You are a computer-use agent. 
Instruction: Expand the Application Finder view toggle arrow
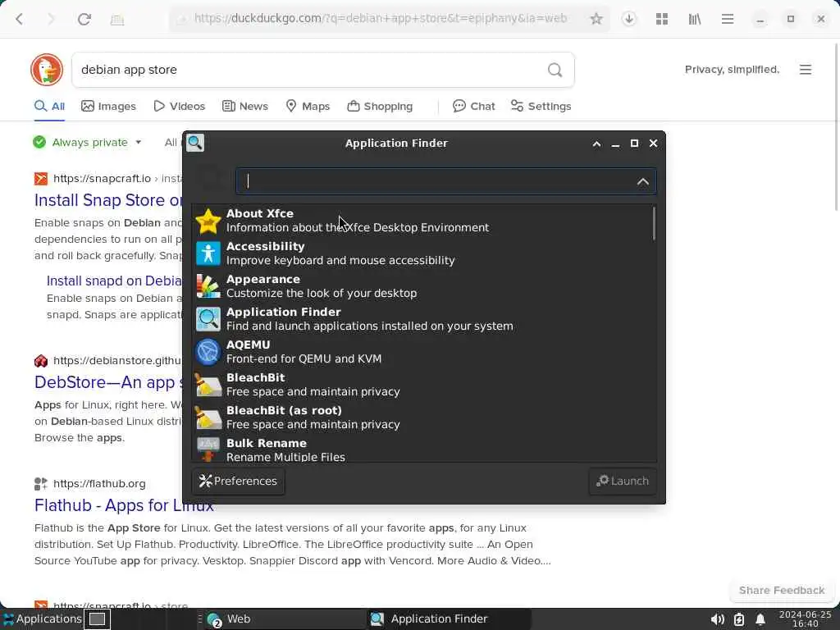point(643,181)
